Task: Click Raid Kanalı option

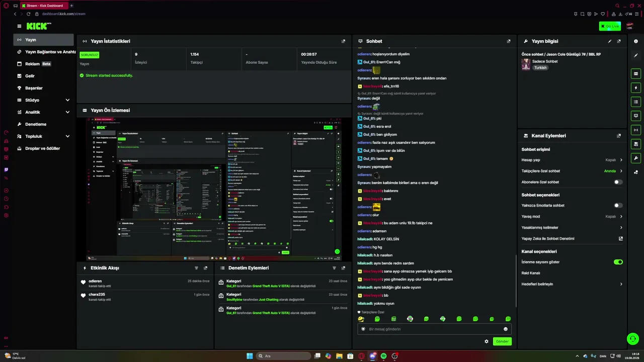Action: coord(530,273)
